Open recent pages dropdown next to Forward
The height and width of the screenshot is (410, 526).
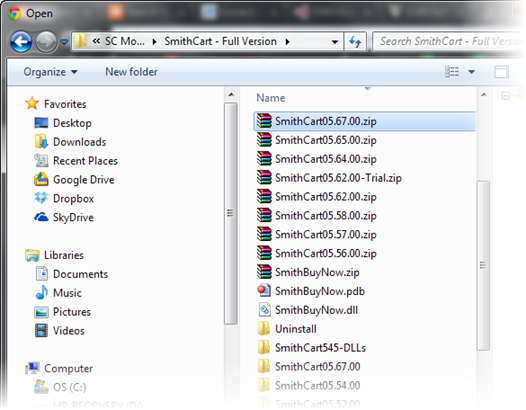pos(64,42)
